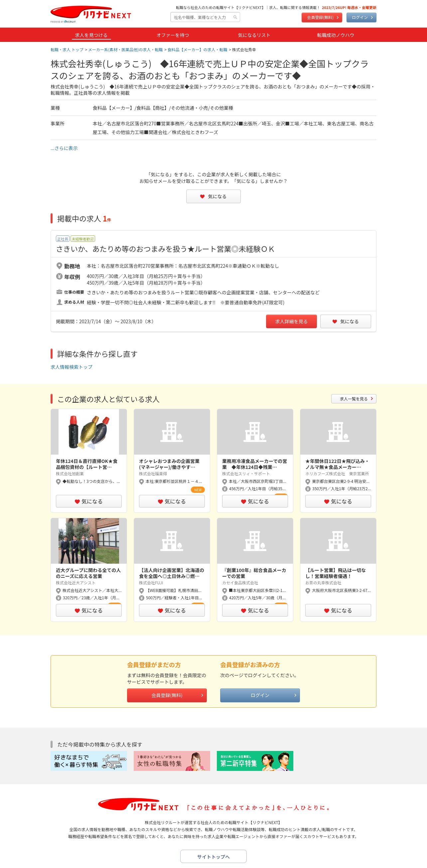
Task: Click the 気になる heart button below notice text
Action: pos(213,197)
